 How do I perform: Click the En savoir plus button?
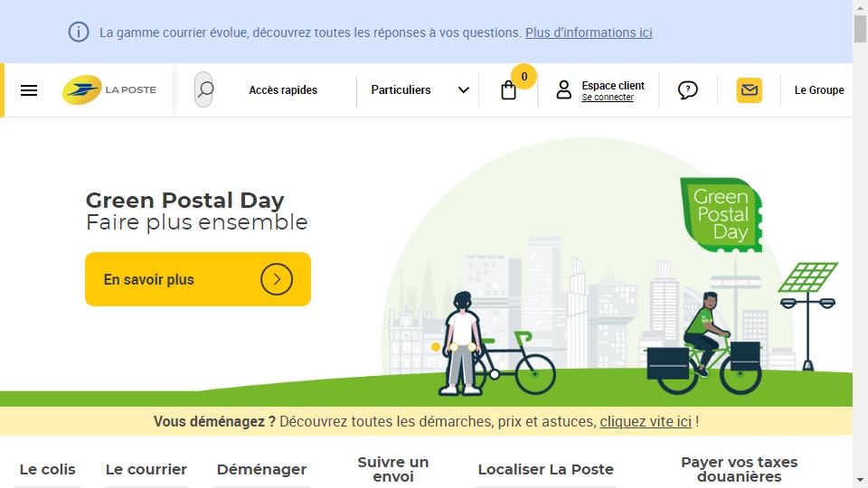coord(198,279)
